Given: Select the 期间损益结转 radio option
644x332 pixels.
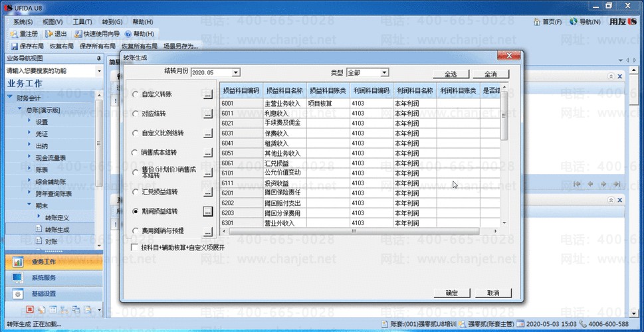Looking at the screenshot, I should tap(135, 211).
